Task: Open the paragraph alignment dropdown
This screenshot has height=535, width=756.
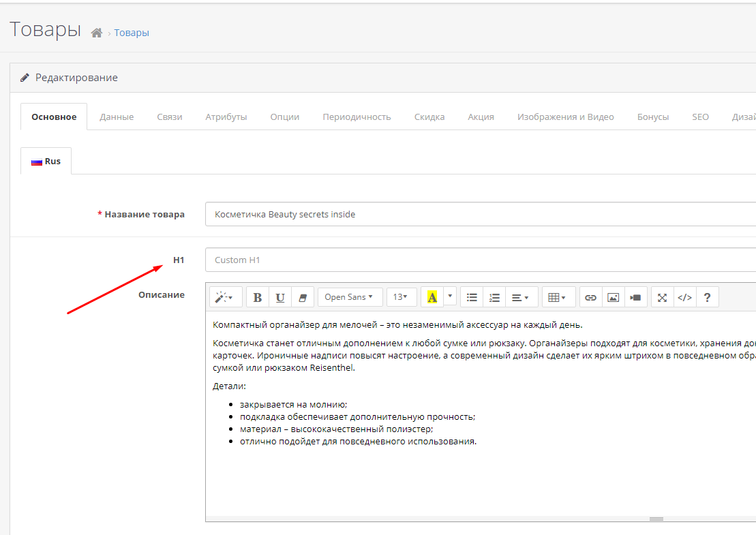Action: pyautogui.click(x=521, y=297)
